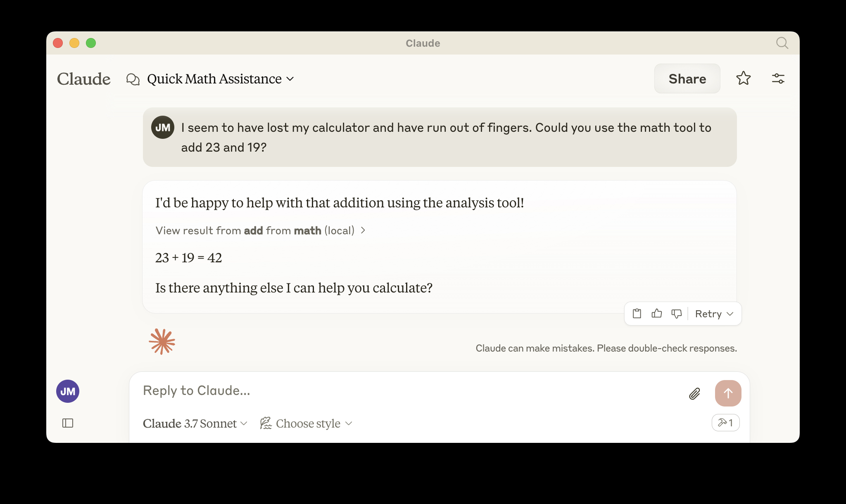Open the tools menu showing count 1
Screen dimensions: 846x504
pos(725,423)
